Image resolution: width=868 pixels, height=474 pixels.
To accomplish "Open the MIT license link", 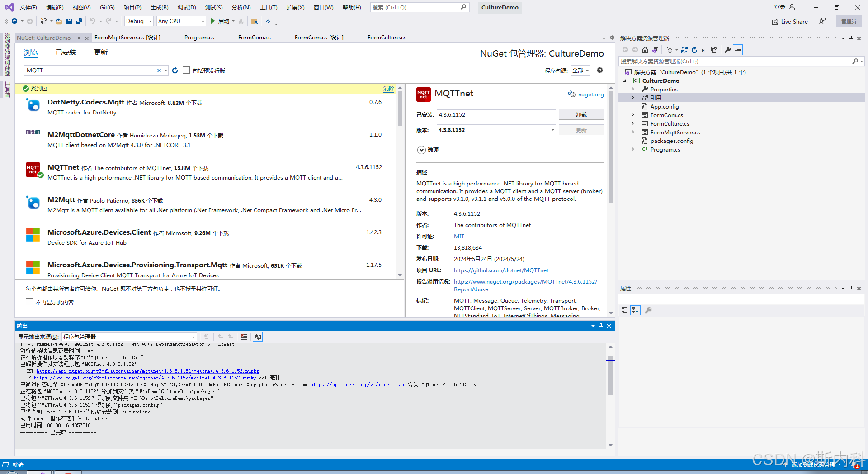I will pos(459,237).
